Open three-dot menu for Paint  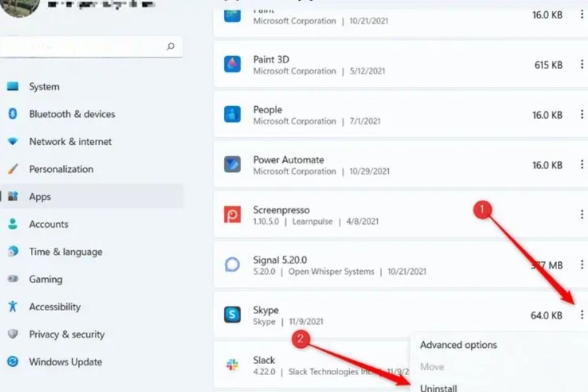pos(581,14)
